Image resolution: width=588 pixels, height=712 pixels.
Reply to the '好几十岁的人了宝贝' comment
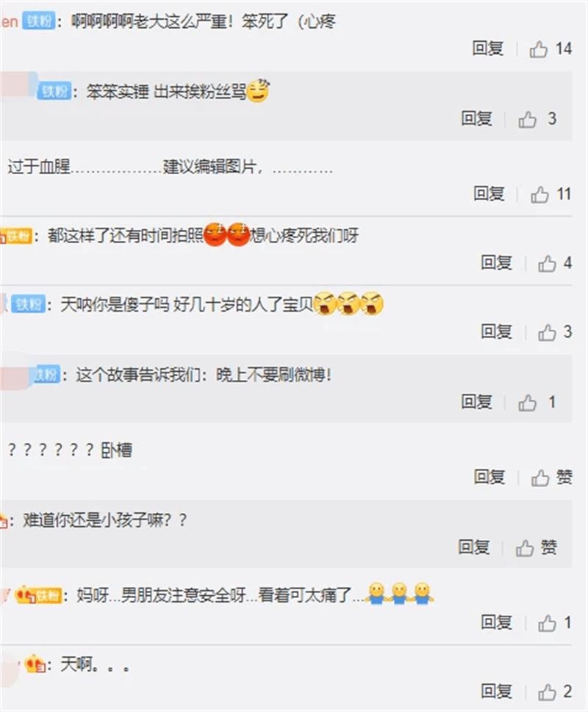497,331
